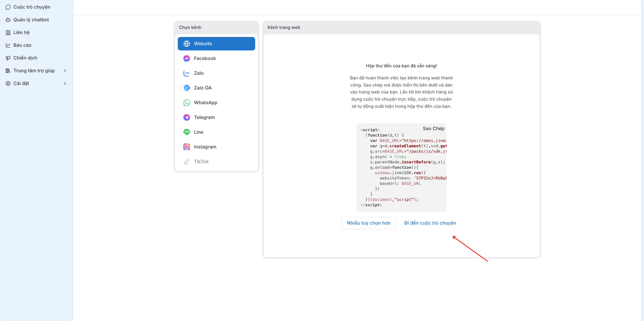
Task: Expand Trung tâm trợ giúp chevron
Action: [x=65, y=71]
